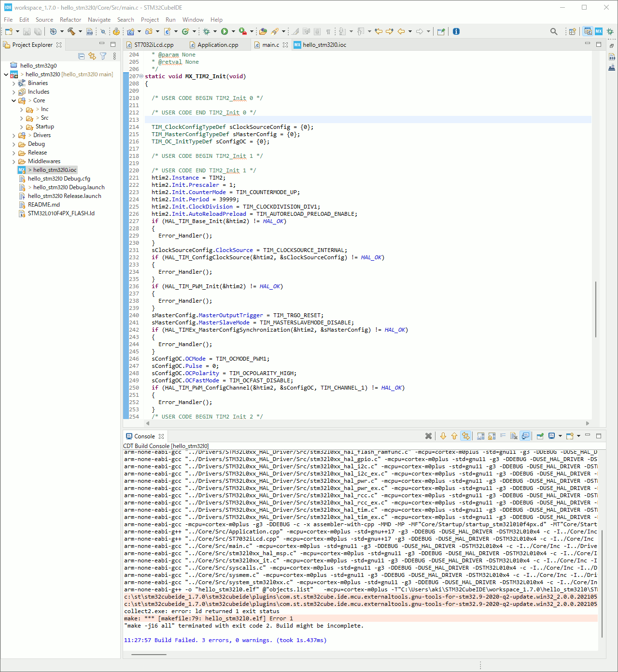This screenshot has height=672, width=618.
Task: Toggle Link with Editor in Project Explorer
Action: (x=92, y=56)
